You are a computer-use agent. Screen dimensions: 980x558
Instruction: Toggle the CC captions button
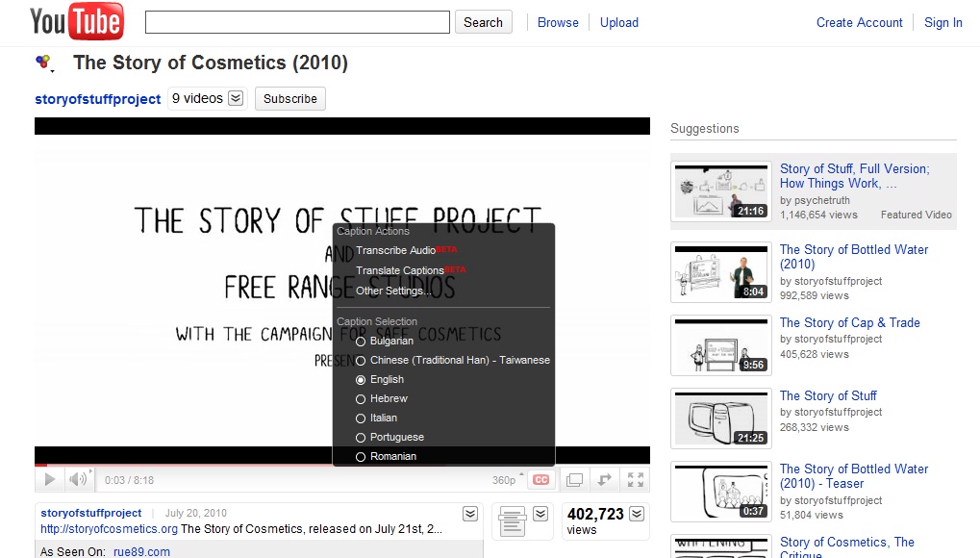coord(541,480)
